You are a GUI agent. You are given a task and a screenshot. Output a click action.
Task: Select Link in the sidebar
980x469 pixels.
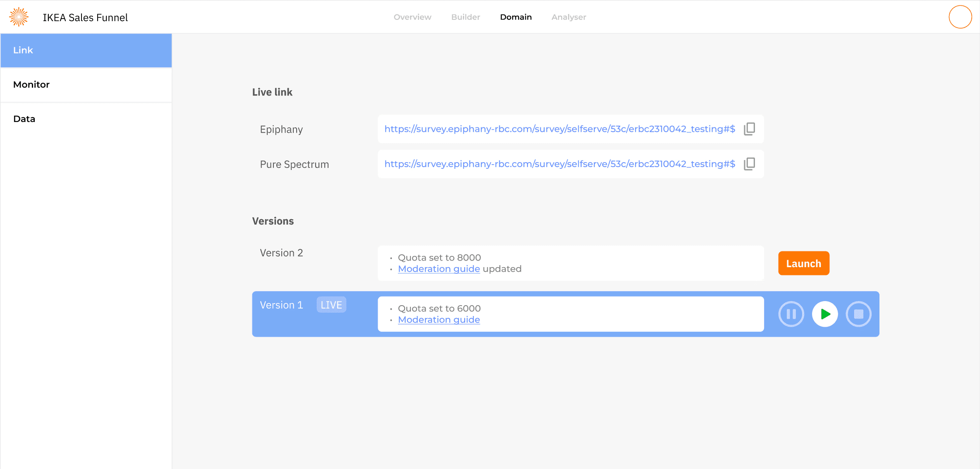[86, 50]
